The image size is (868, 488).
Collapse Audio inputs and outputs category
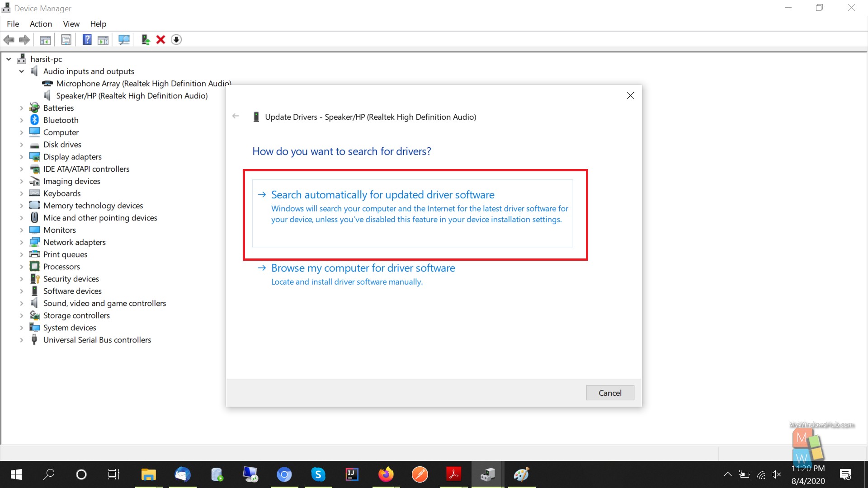point(21,71)
